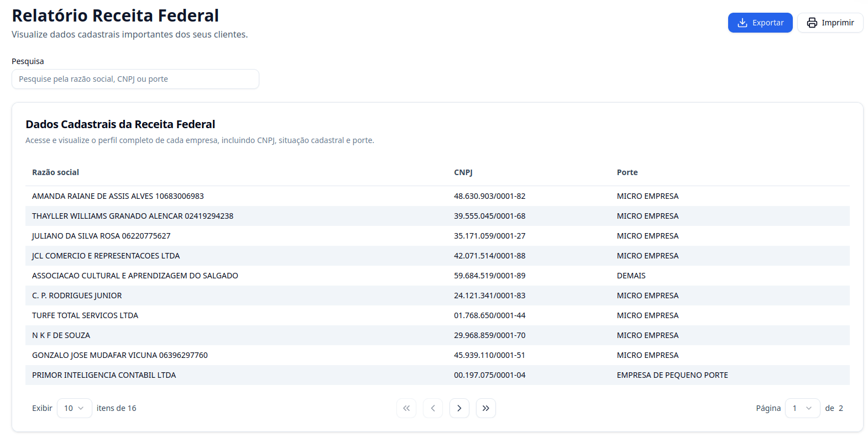Select the C. P. RODRIGUES JUNIOR row

77,295
